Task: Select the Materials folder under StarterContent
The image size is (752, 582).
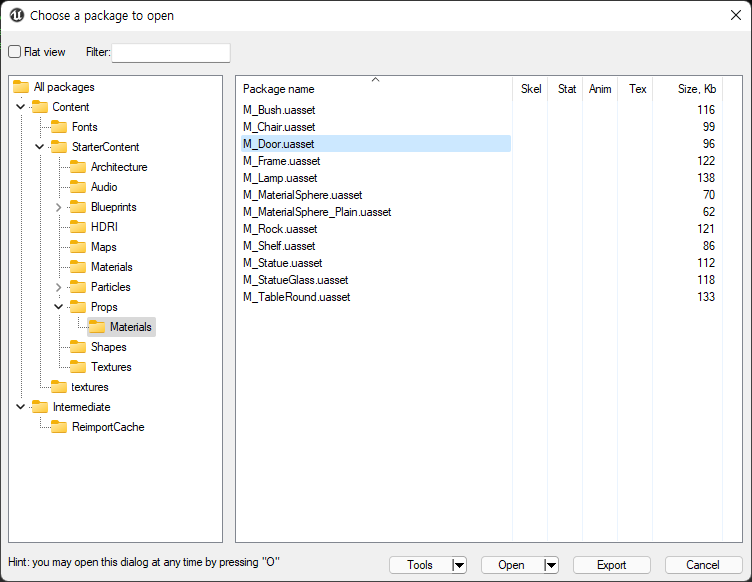Action: click(112, 267)
